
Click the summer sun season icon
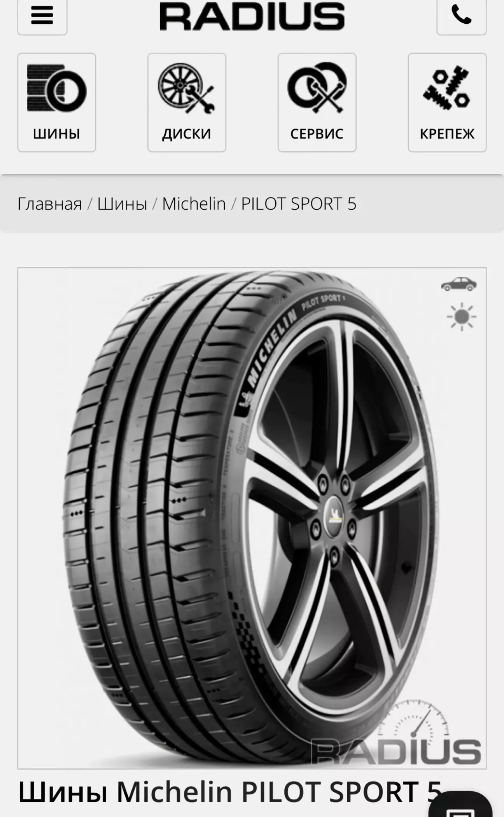[461, 317]
